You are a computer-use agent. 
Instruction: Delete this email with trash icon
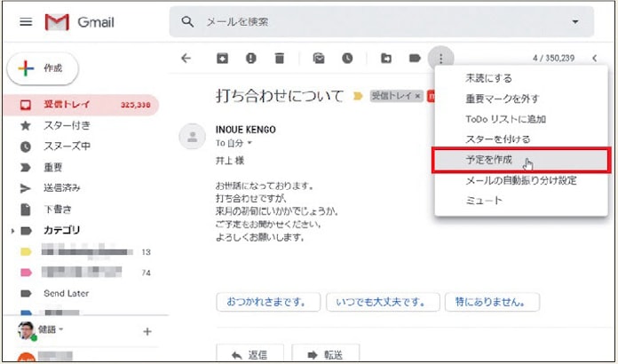(280, 59)
